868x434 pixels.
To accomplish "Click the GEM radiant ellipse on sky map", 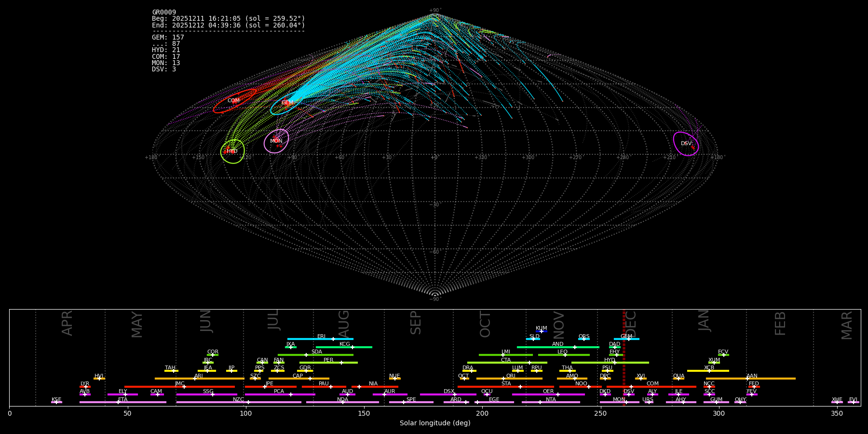I will point(286,103).
